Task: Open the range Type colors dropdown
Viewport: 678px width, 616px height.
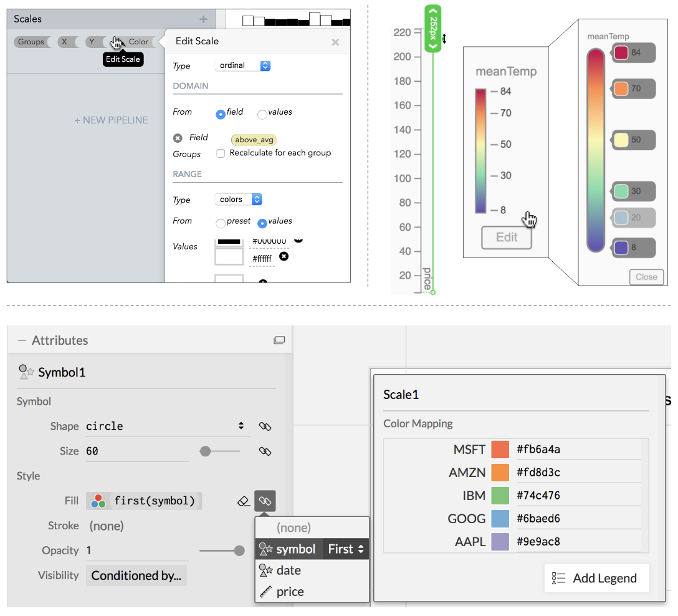Action: 238,200
